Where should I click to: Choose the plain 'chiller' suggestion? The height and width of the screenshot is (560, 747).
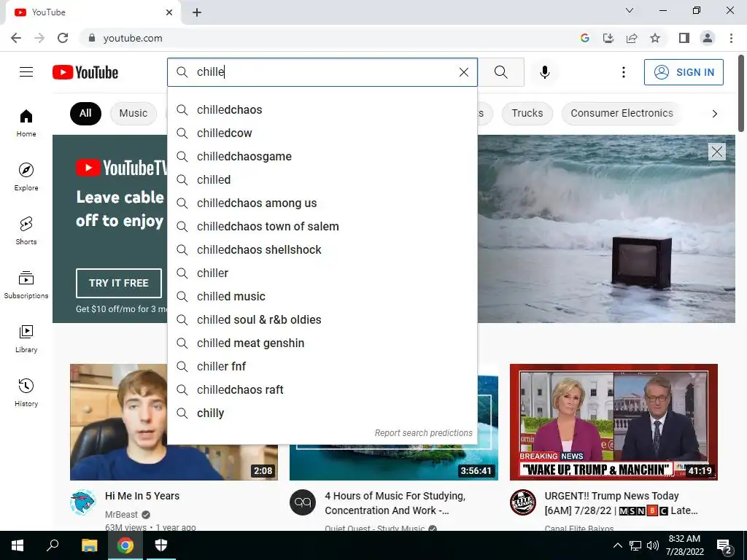(x=322, y=273)
